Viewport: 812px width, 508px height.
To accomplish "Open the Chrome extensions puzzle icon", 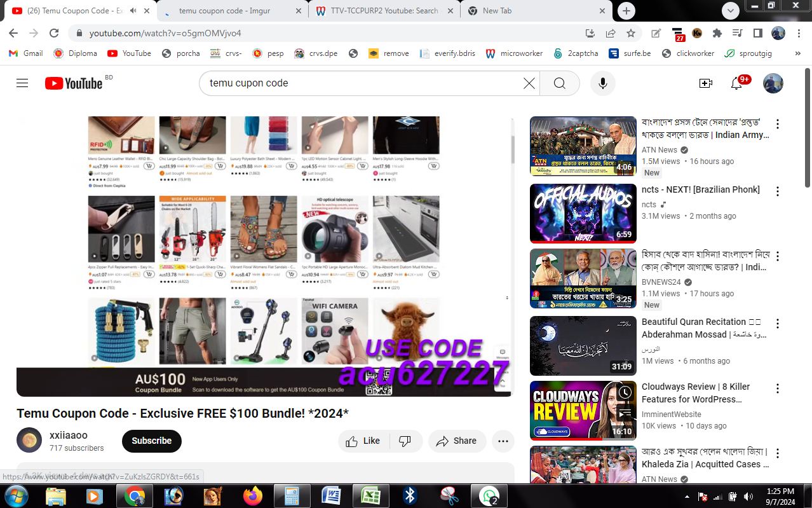I will [717, 33].
